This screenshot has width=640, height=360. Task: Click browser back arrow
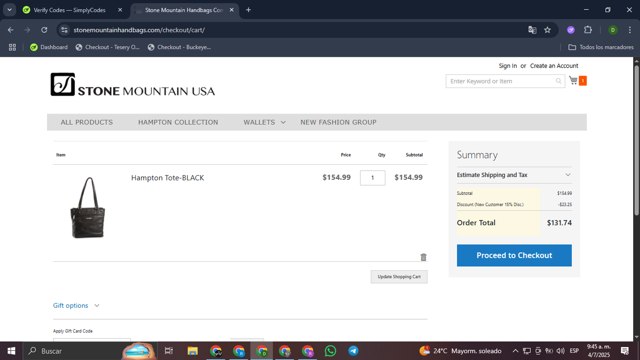click(x=11, y=30)
